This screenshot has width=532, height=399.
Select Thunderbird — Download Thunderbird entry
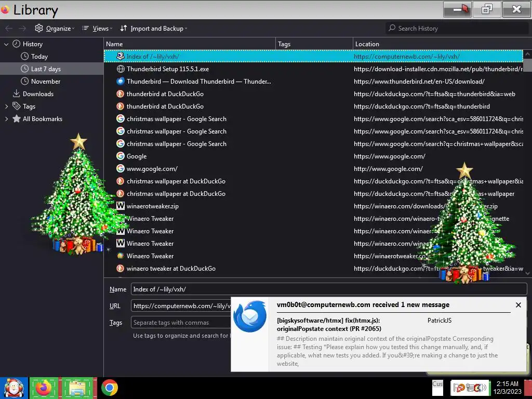313,82
